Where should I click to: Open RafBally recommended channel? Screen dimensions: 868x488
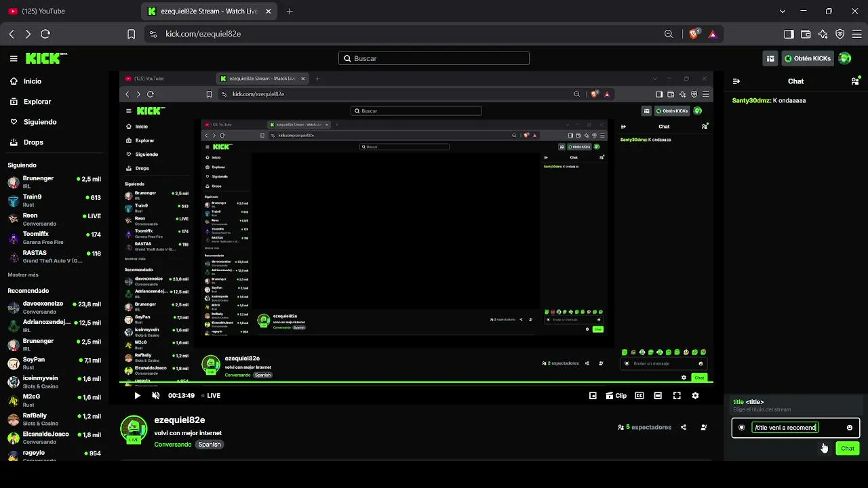click(x=54, y=419)
